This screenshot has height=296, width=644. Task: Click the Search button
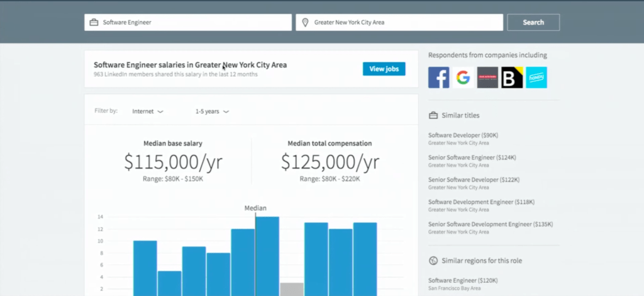pyautogui.click(x=533, y=23)
